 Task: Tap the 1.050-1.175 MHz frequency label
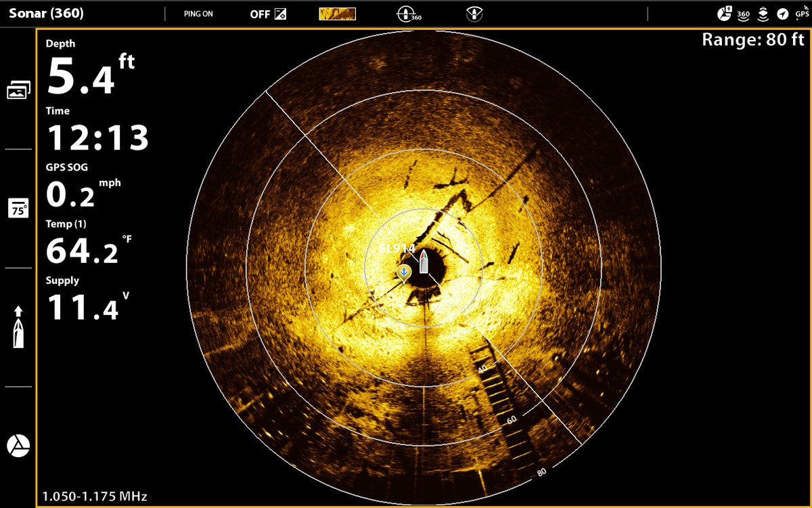[95, 496]
